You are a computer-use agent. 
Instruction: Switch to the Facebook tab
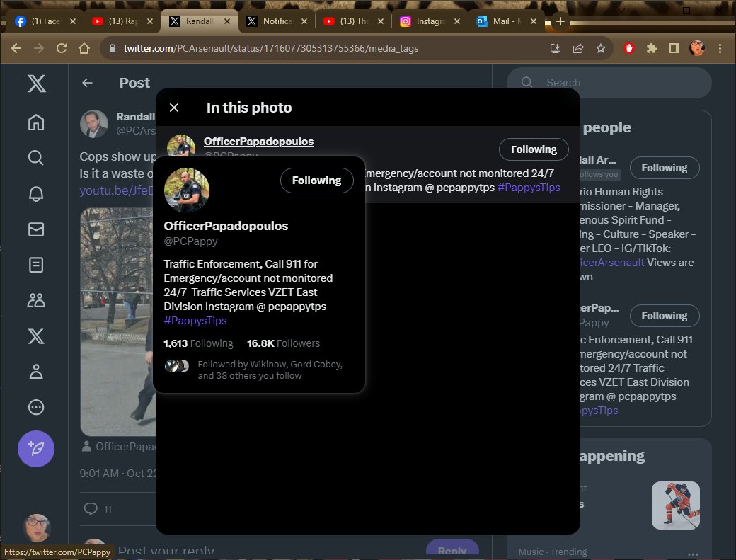coord(45,21)
